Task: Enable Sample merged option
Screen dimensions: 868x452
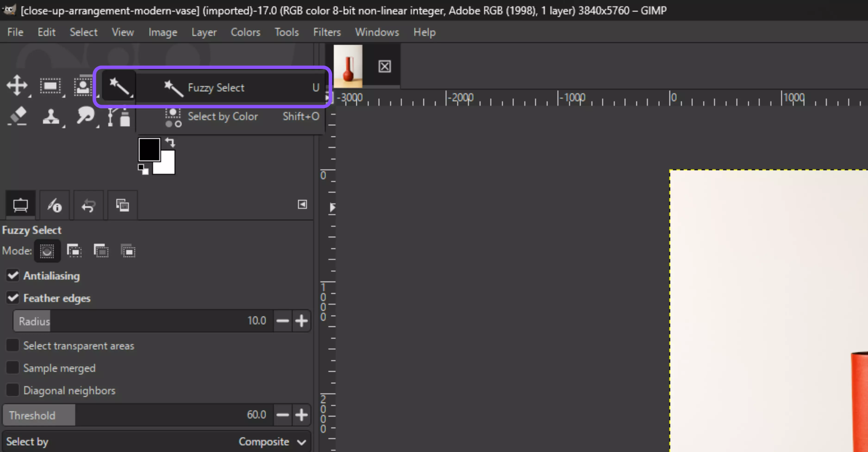Action: (x=13, y=368)
